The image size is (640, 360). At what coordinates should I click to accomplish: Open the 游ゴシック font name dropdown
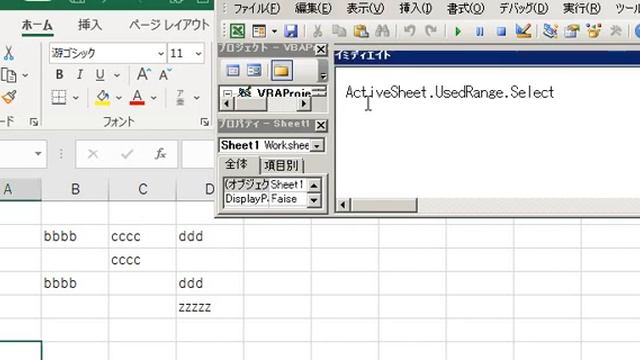tap(160, 53)
